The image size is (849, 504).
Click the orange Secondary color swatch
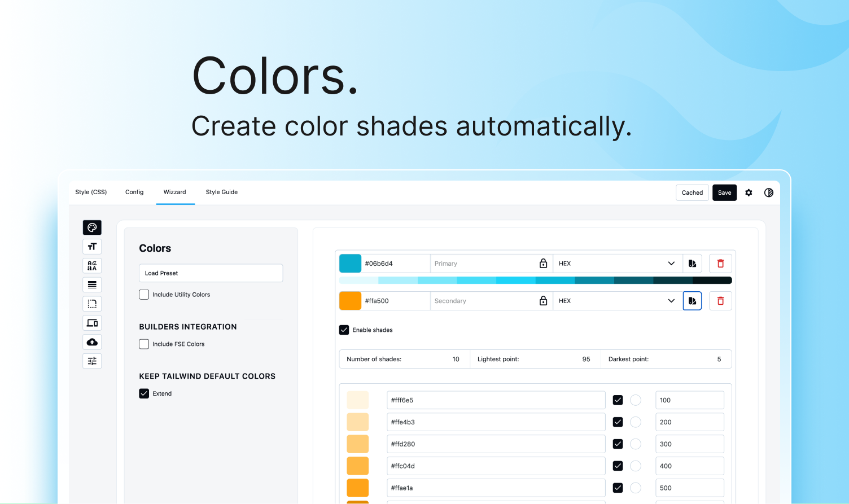pos(350,301)
